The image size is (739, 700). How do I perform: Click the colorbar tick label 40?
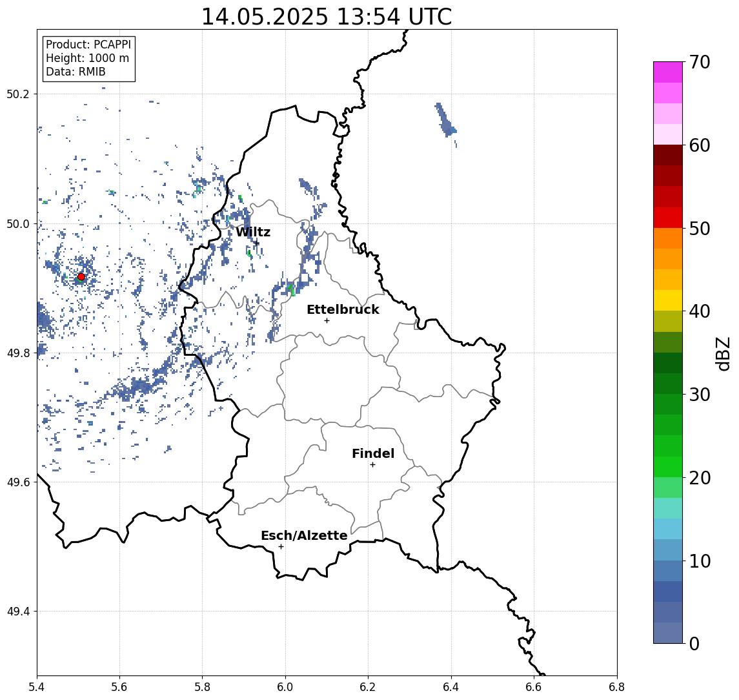coord(700,311)
